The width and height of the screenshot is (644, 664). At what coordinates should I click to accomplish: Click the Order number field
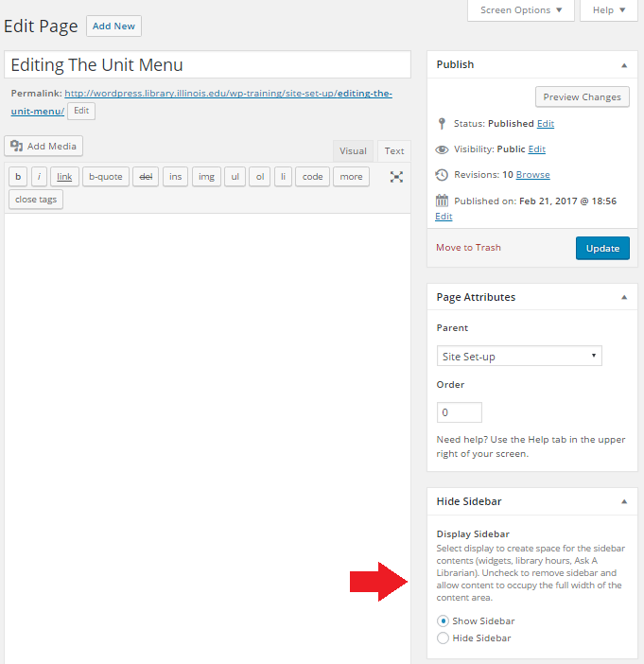click(x=459, y=413)
